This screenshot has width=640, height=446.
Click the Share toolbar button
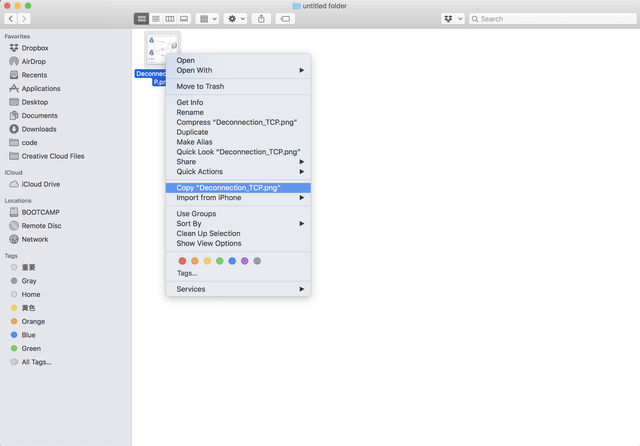click(261, 19)
